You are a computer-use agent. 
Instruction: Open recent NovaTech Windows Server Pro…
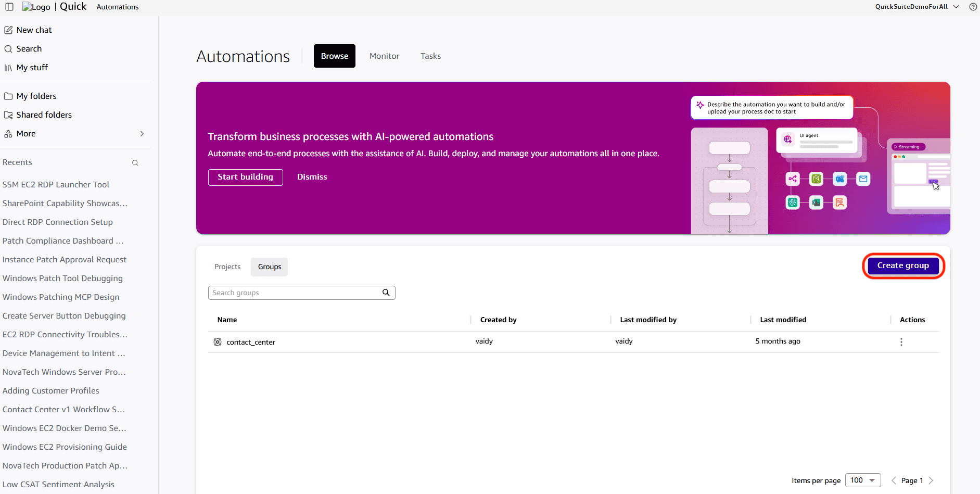click(x=64, y=372)
